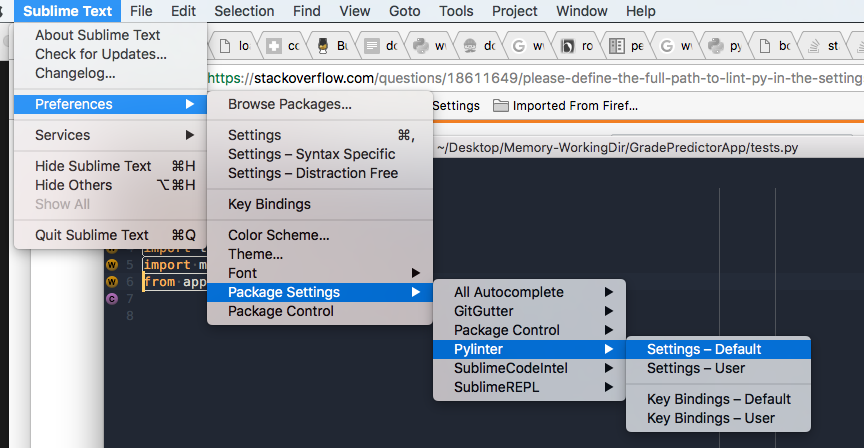Switch to the Stack Overflow tab labeled 'st'
The height and width of the screenshot is (448, 864).
pyautogui.click(x=823, y=46)
